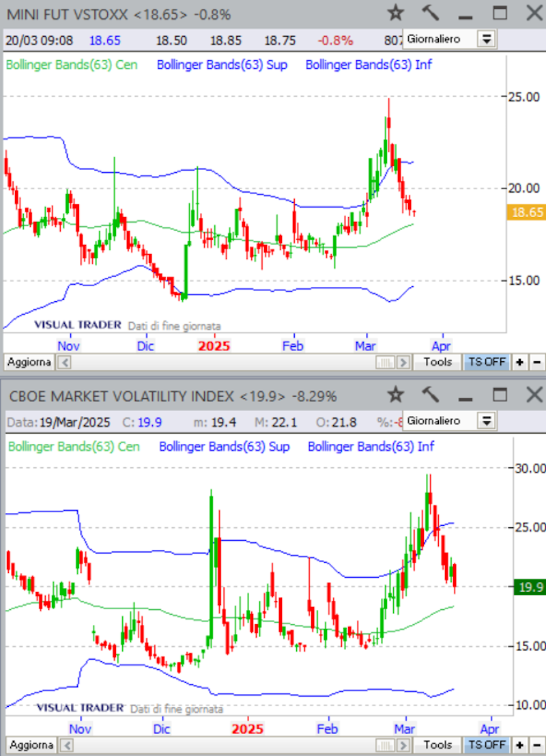Toggle TS OFF on the CBOE chart
Image resolution: width=546 pixels, height=756 pixels.
point(486,744)
